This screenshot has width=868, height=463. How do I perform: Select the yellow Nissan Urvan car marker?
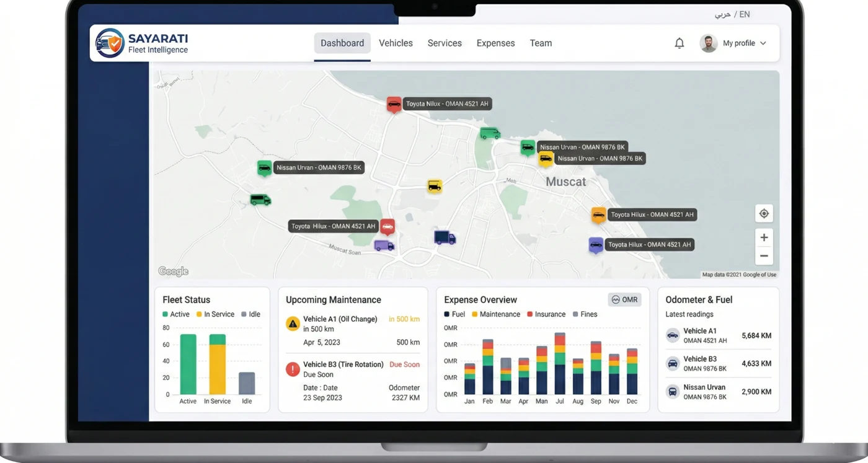coord(546,159)
